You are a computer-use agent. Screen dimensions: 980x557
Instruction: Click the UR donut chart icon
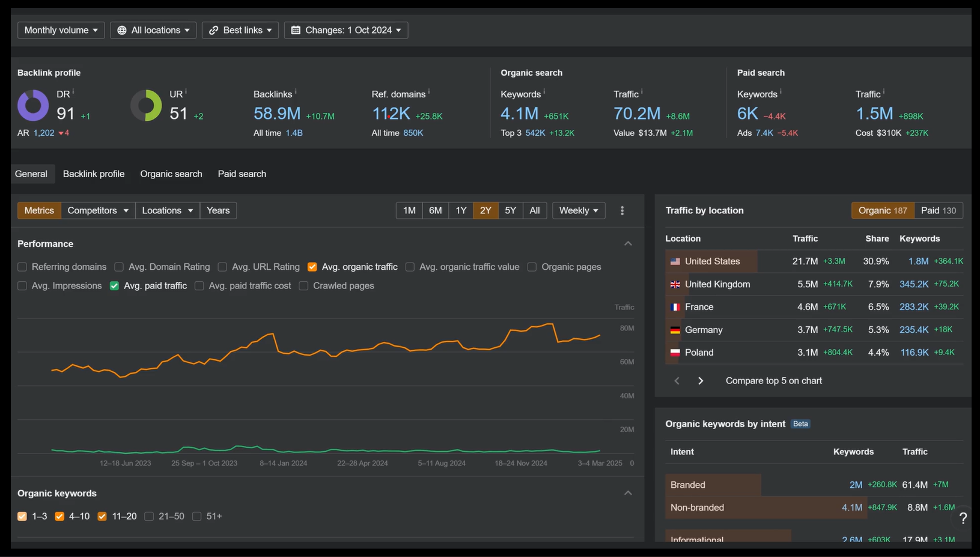point(146,106)
